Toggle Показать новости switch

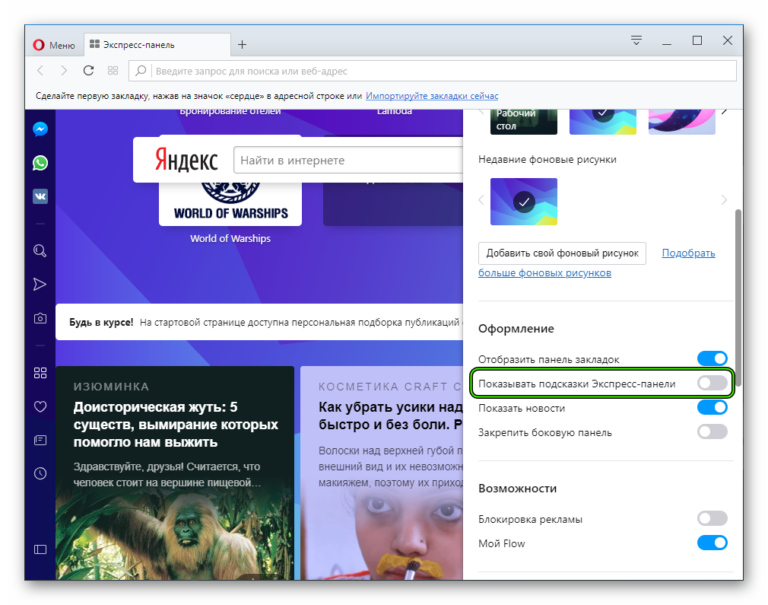point(712,407)
